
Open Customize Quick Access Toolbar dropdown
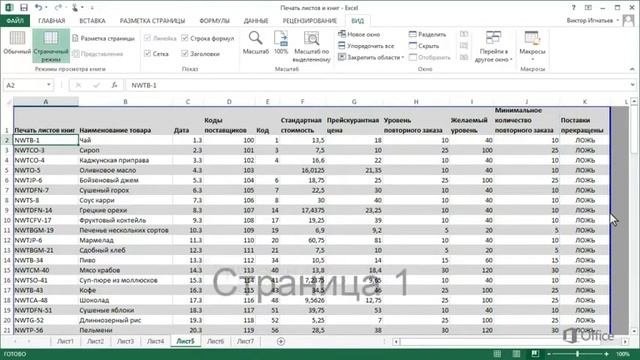point(92,8)
